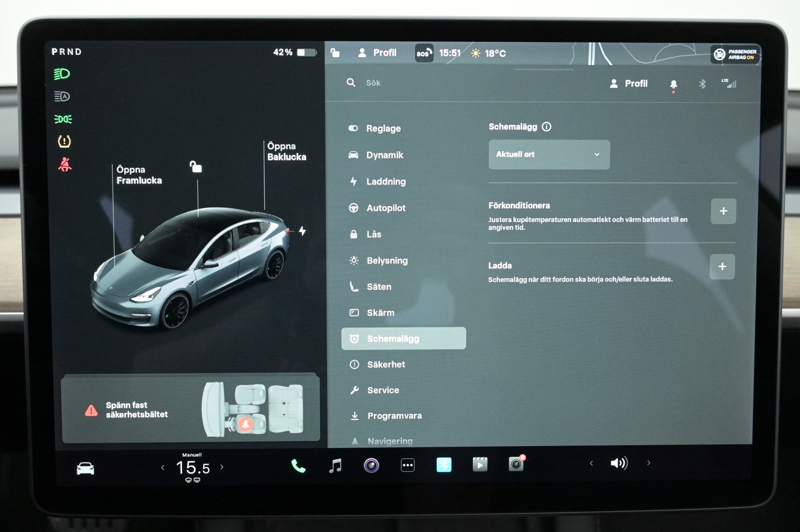Decrease volume with the left arrow
The height and width of the screenshot is (532, 800).
tap(591, 463)
